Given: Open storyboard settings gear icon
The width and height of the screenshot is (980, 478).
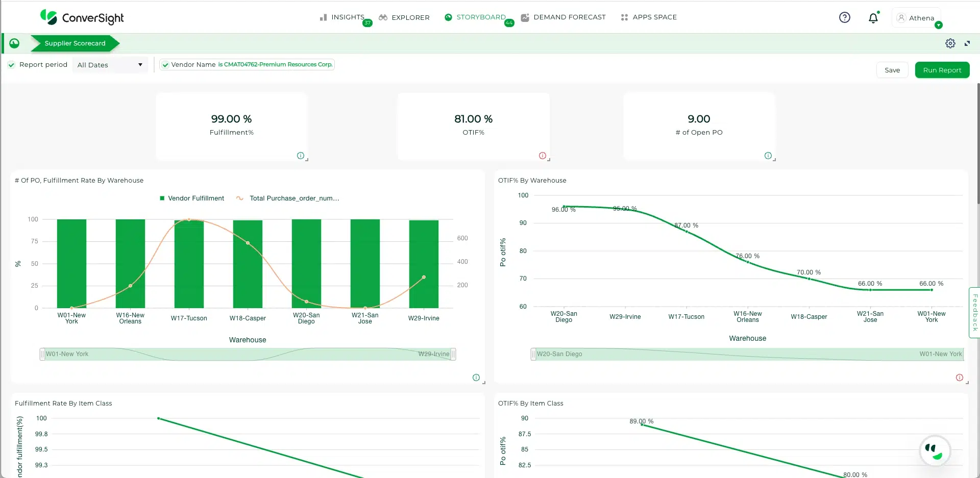Looking at the screenshot, I should pyautogui.click(x=950, y=43).
